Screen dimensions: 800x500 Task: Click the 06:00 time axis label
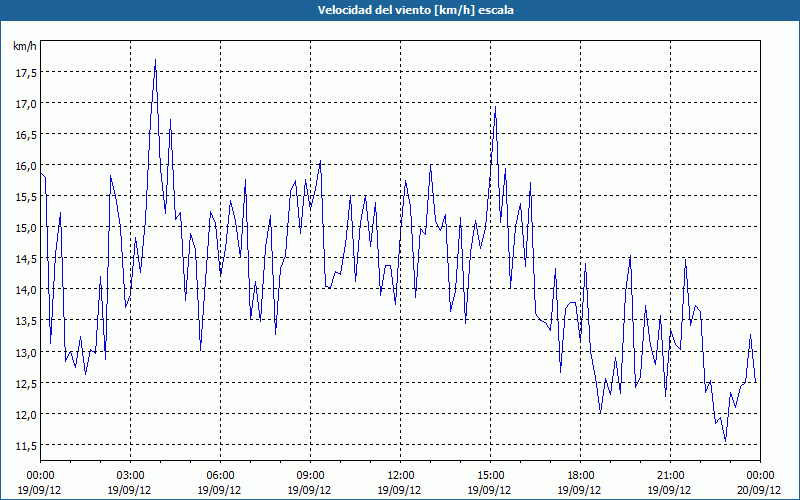click(220, 476)
